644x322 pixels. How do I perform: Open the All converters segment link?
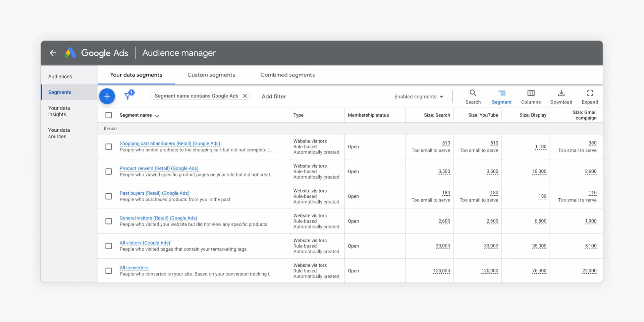point(134,267)
